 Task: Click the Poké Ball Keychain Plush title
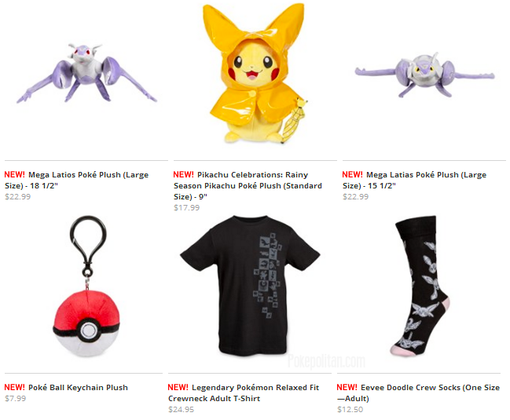[78, 388]
